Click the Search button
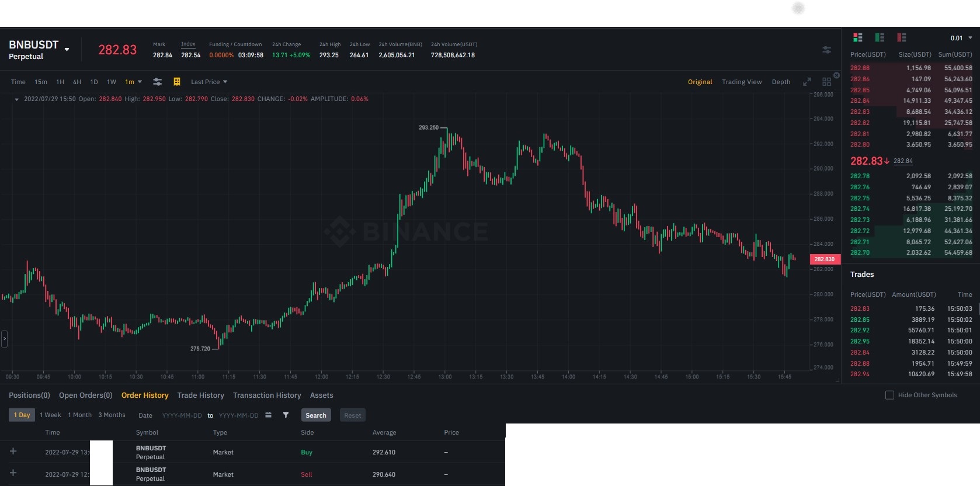Viewport: 980px width, 486px height. [x=316, y=415]
